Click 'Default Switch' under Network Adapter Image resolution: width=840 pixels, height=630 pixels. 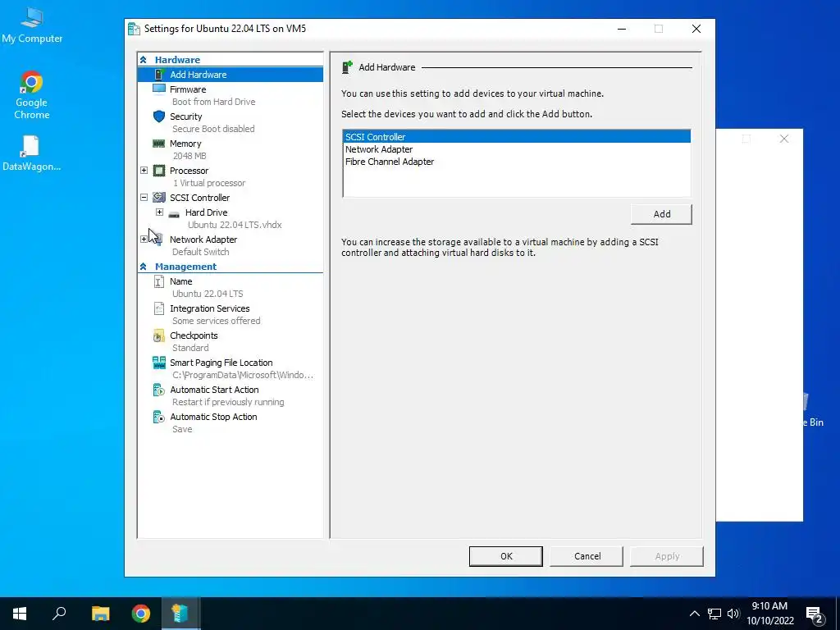click(200, 252)
